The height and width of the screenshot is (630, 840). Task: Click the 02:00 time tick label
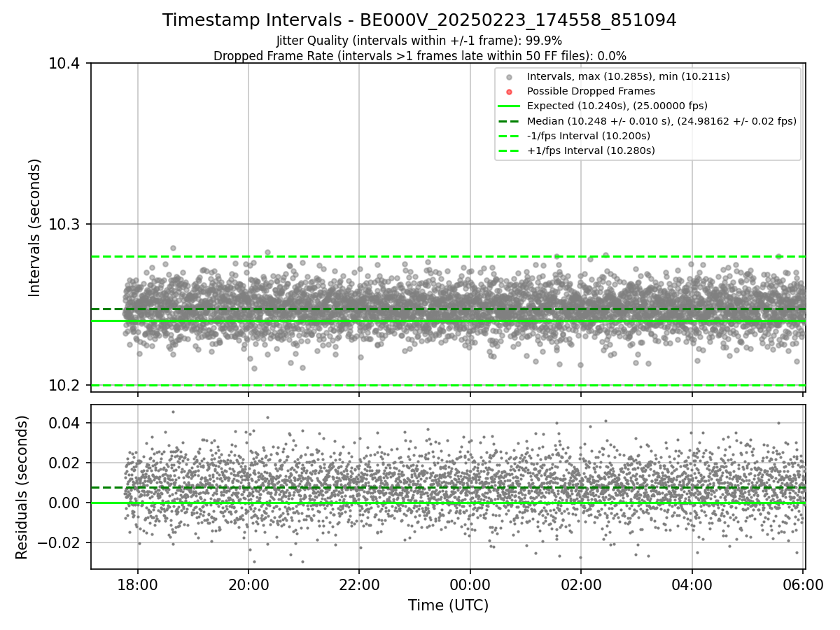point(581,584)
